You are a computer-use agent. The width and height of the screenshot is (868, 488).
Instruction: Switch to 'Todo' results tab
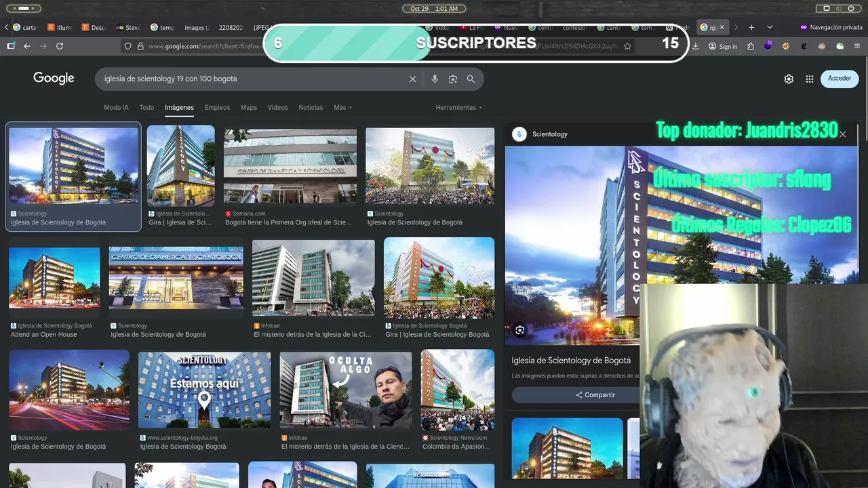(146, 108)
